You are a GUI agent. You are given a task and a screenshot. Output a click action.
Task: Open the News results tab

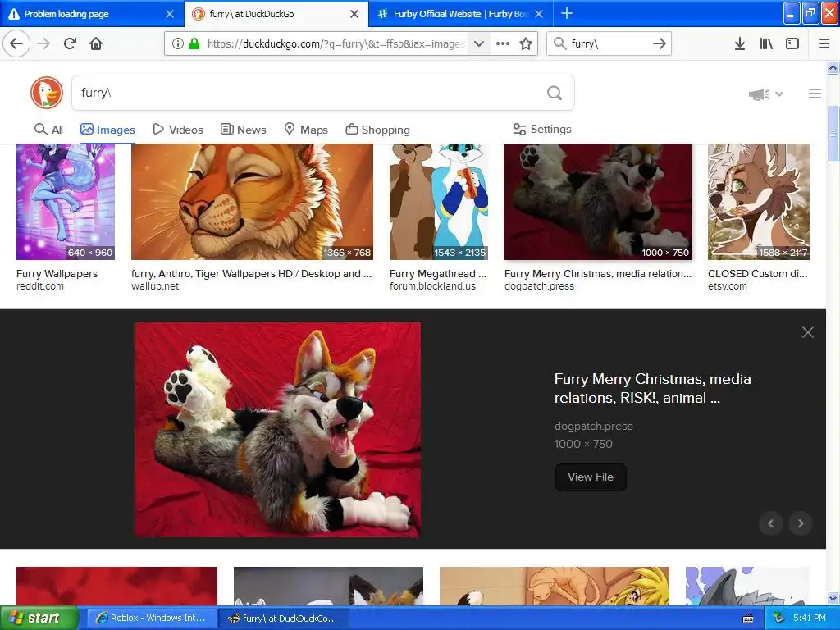click(243, 130)
